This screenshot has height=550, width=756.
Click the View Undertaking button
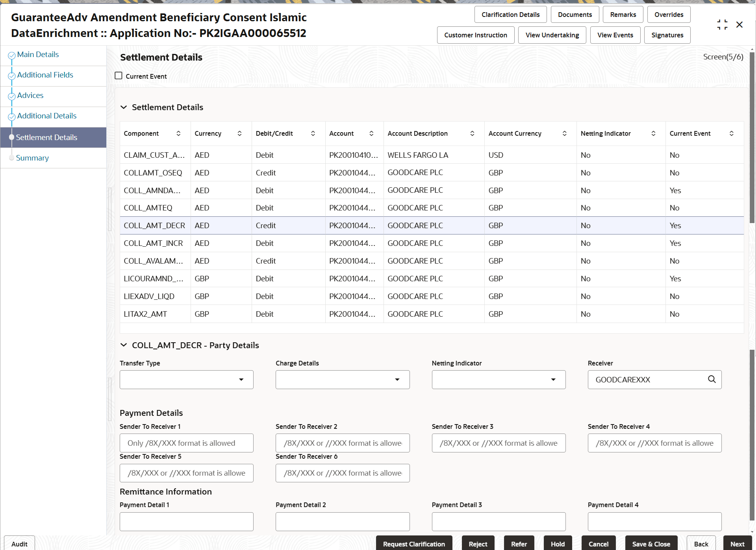[x=552, y=35]
